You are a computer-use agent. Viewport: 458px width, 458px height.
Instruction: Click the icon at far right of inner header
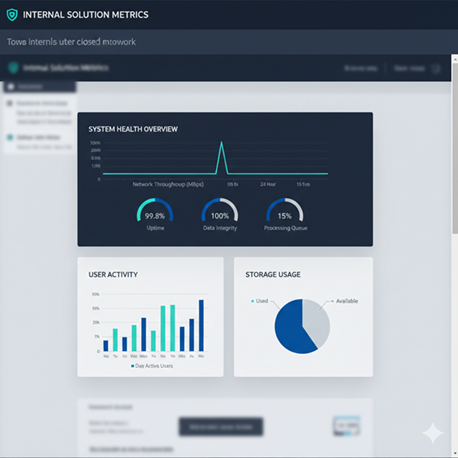point(436,69)
